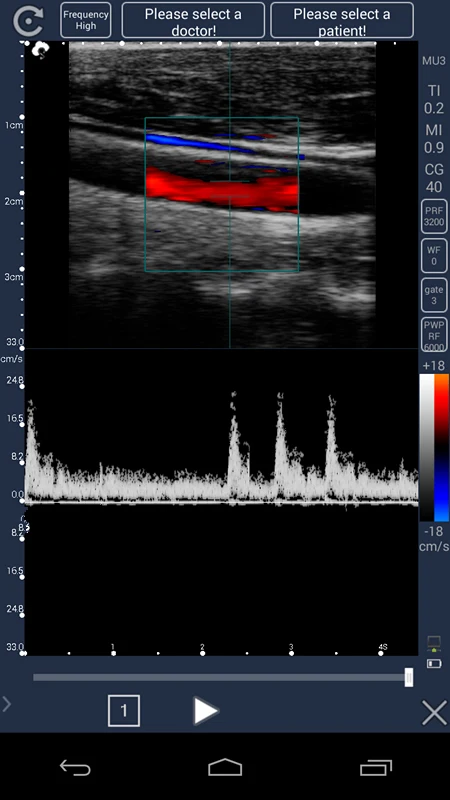The height and width of the screenshot is (800, 450).
Task: Click the battery status icon
Action: tap(434, 663)
